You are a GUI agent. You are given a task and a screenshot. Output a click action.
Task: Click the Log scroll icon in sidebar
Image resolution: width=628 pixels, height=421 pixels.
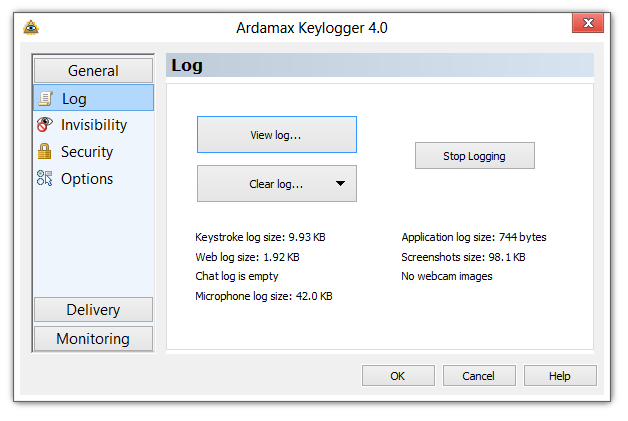click(45, 98)
